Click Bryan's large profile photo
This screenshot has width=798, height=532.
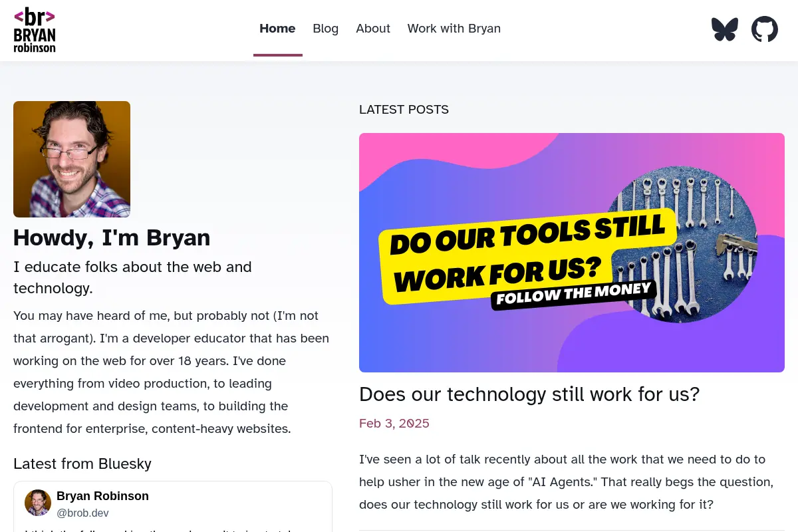[x=72, y=159]
